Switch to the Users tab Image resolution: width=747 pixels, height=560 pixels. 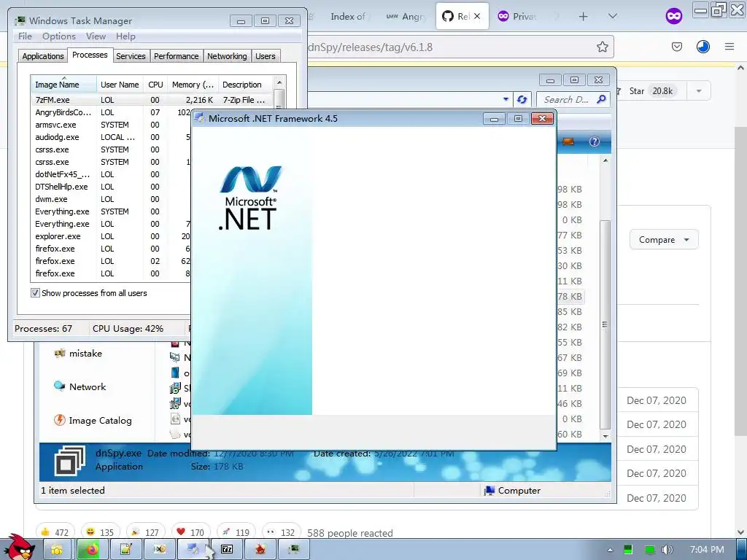pos(266,56)
